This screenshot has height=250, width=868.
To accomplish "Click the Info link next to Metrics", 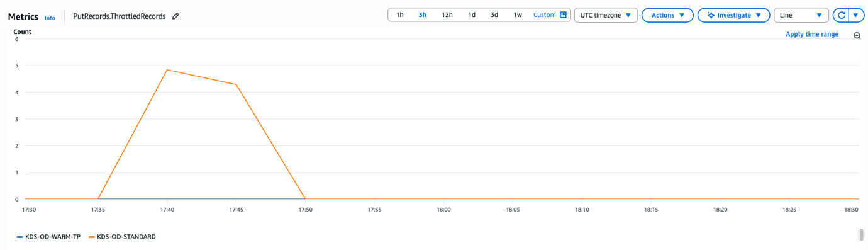I will pos(50,18).
